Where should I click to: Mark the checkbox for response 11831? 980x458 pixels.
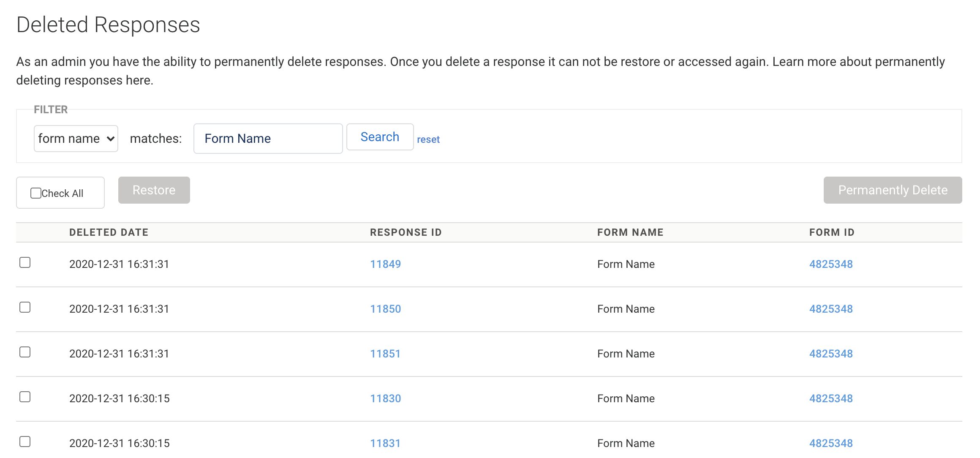click(25, 442)
